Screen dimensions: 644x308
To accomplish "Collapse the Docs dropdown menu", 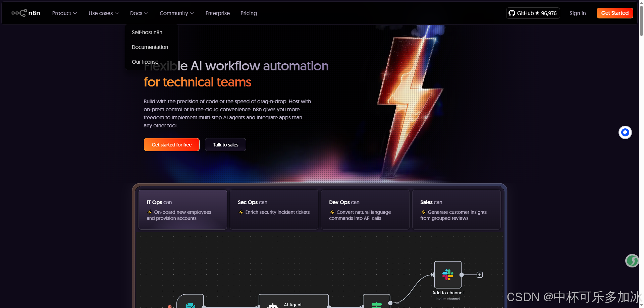I will pos(139,13).
